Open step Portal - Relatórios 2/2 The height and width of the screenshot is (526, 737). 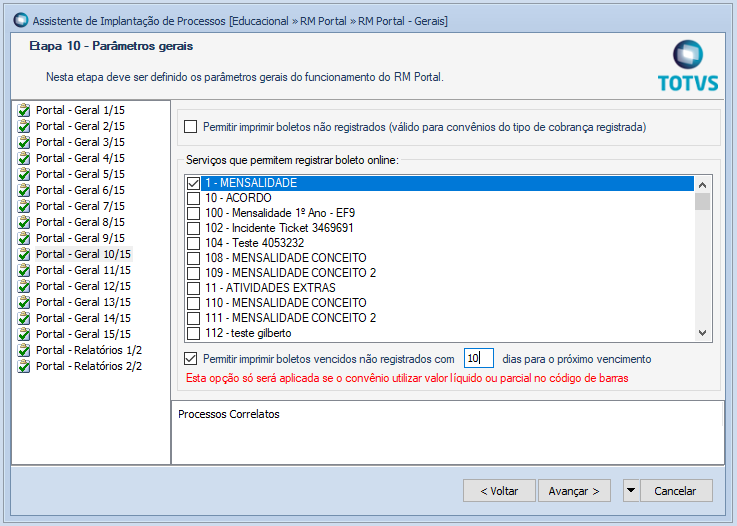[x=89, y=366]
